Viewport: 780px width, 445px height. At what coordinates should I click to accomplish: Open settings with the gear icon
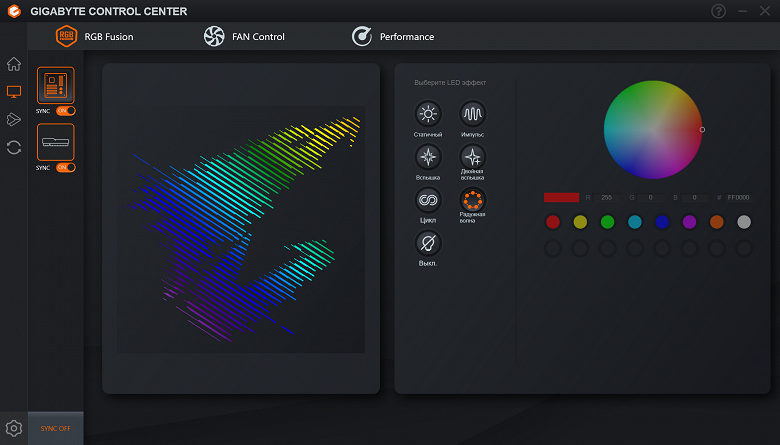coord(14,428)
